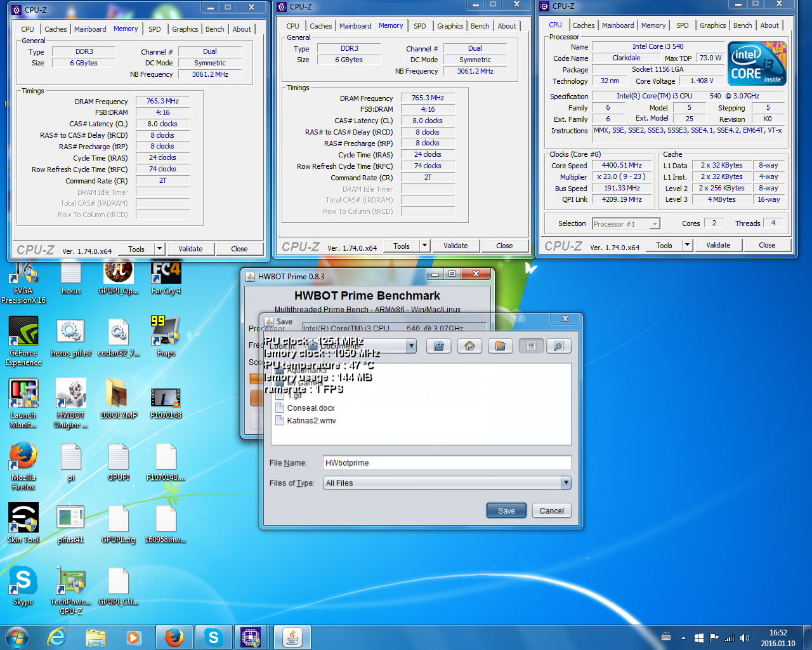Viewport: 812px width, 650px height.
Task: Open the Windows Start button
Action: coord(17,637)
